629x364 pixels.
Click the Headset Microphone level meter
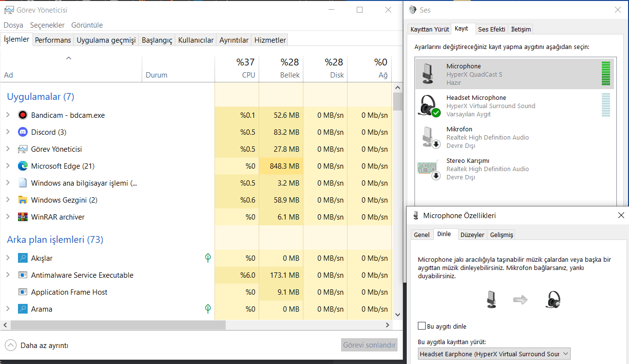[605, 105]
